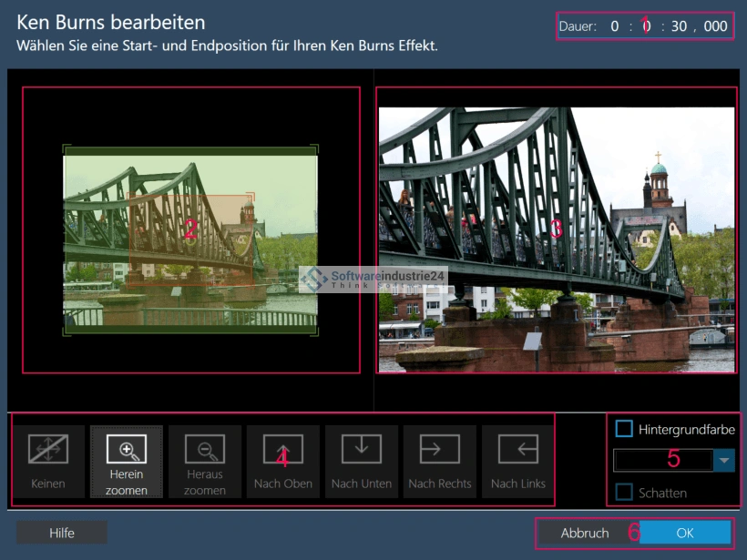
Task: Click top-left corner handle of green start frame
Action: [66, 148]
